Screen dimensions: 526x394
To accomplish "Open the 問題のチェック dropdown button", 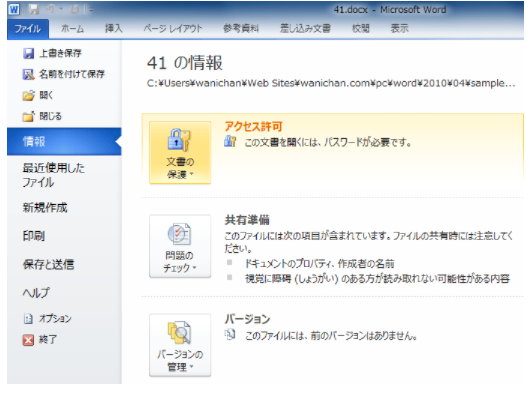I will click(x=180, y=246).
